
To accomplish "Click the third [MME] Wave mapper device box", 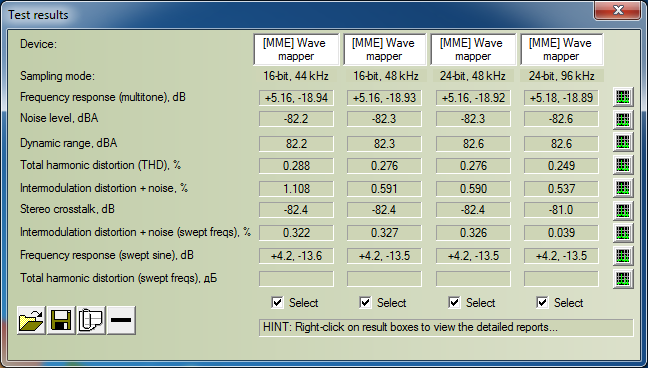I will pyautogui.click(x=473, y=50).
